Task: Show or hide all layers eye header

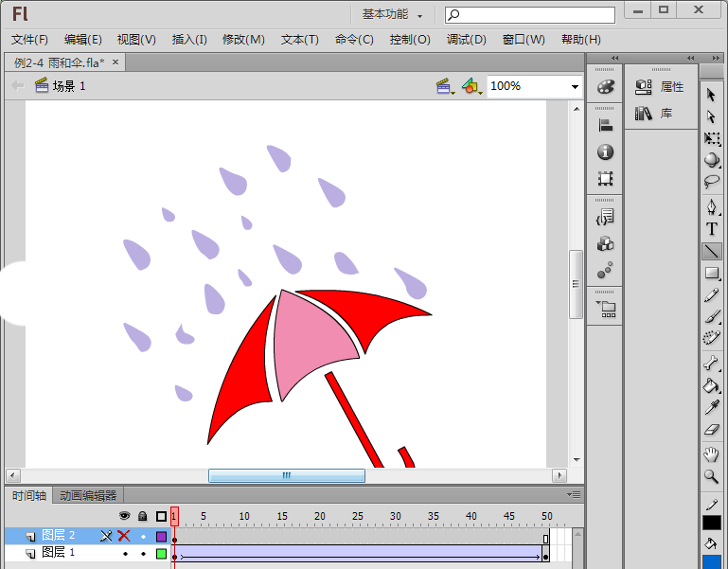Action: [124, 516]
